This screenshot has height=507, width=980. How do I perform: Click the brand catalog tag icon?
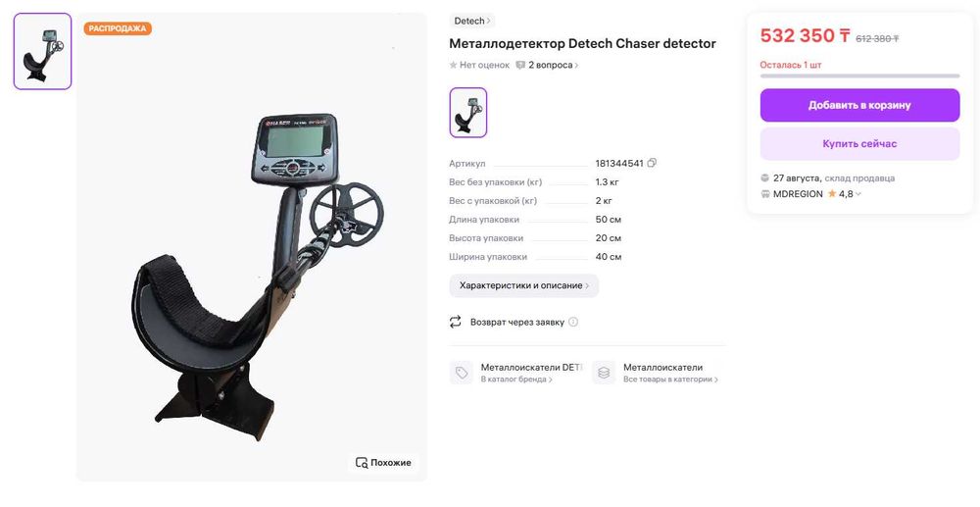tap(462, 373)
